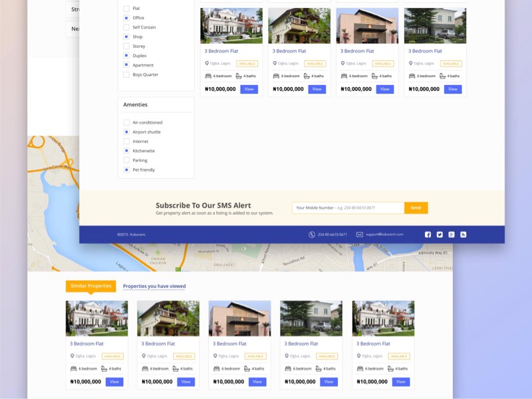Click the phone icon in footer
532x399 pixels.
click(312, 234)
